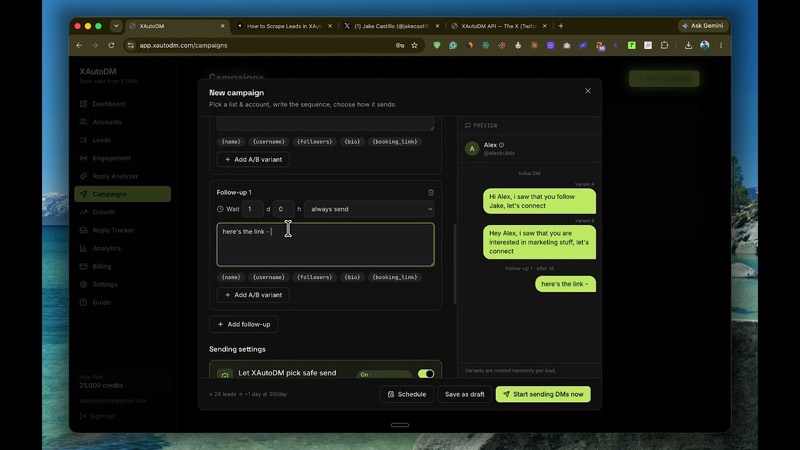The image size is (800, 450).
Task: Open Leads in sidebar
Action: [x=122, y=140]
